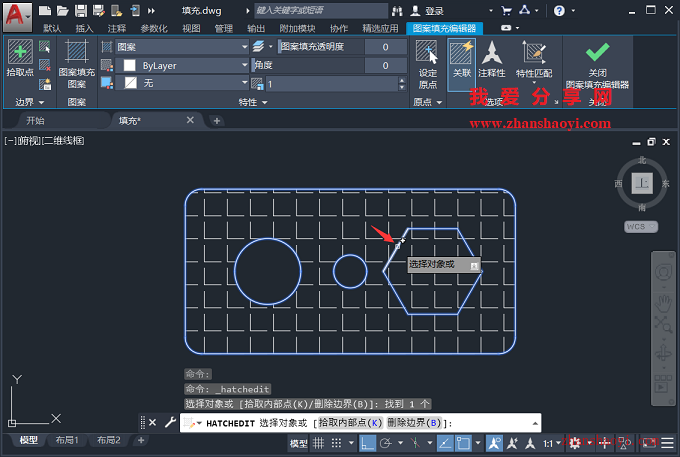Open the ByLayer hatch color dropdown
The width and height of the screenshot is (680, 457).
tap(182, 65)
